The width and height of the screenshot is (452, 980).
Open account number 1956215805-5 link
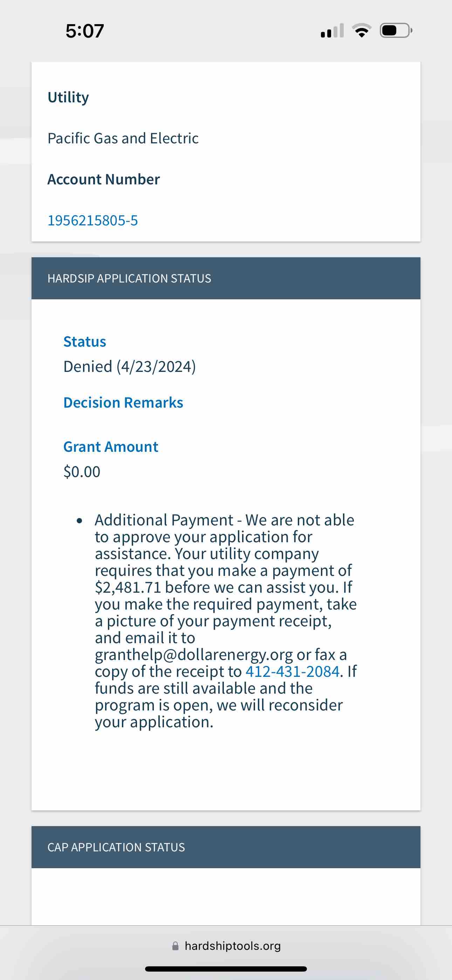click(93, 220)
